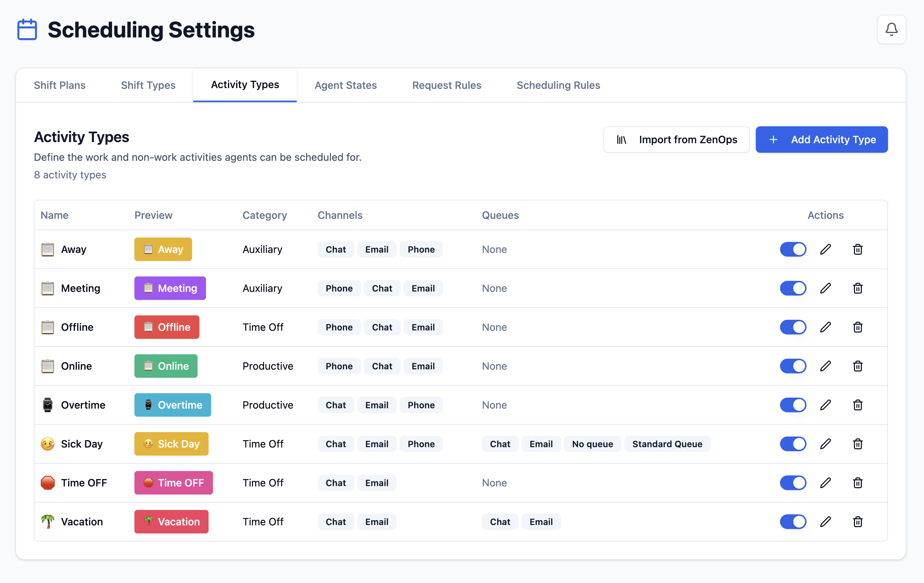
Task: Edit the Vacation activity type
Action: (x=825, y=522)
